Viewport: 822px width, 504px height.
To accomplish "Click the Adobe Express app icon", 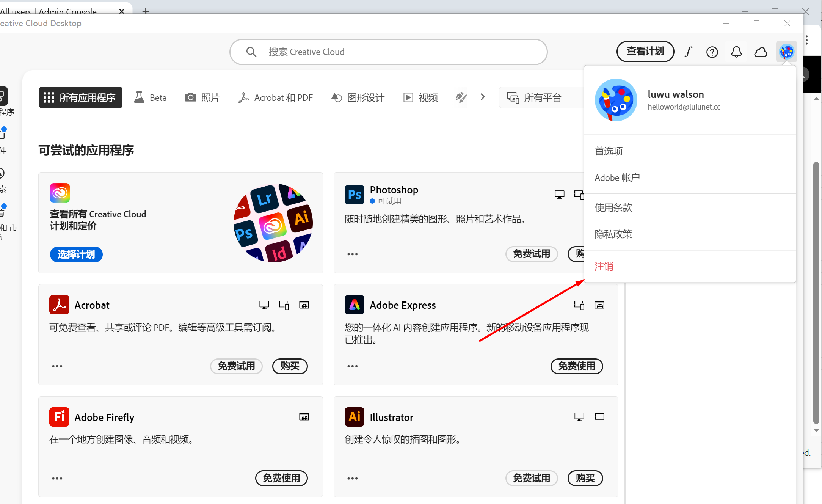I will coord(354,305).
